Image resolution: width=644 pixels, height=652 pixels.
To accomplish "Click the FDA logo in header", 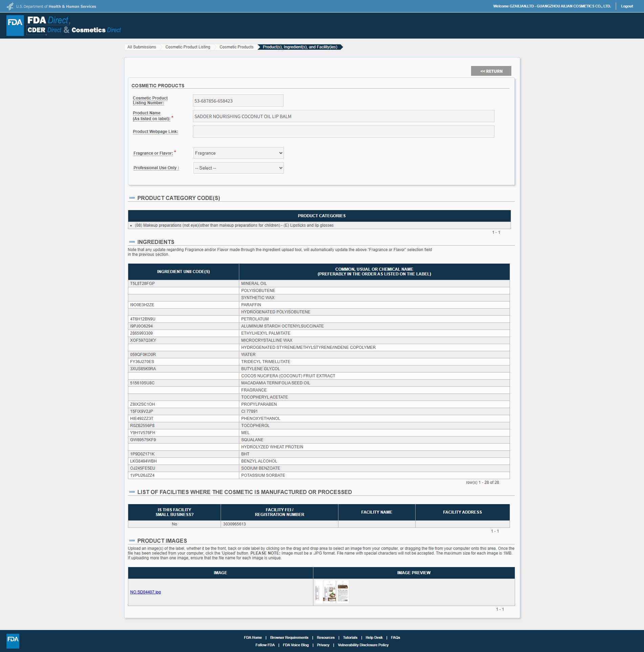I will tap(15, 25).
